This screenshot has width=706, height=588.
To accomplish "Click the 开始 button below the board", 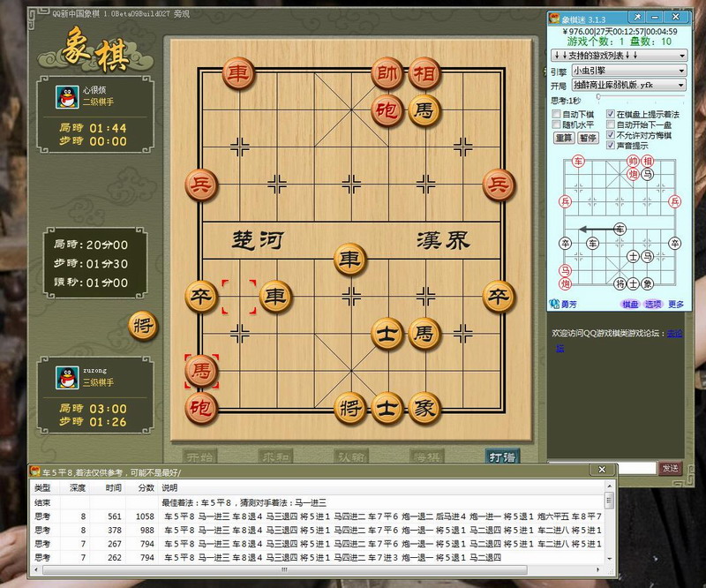I will [200, 456].
